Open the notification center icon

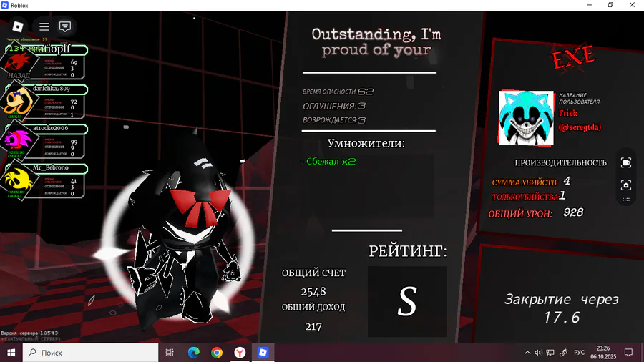coord(628,353)
